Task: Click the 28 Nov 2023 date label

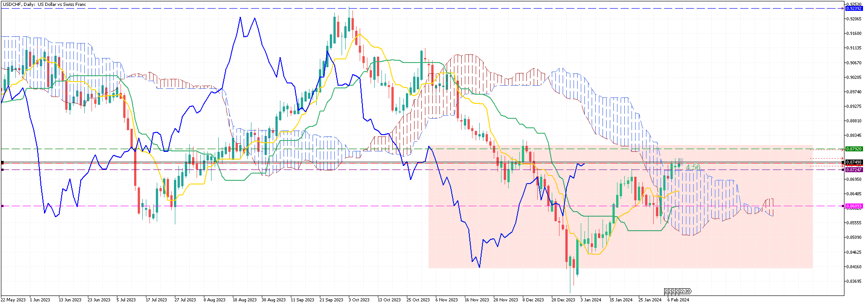Action: (x=506, y=300)
